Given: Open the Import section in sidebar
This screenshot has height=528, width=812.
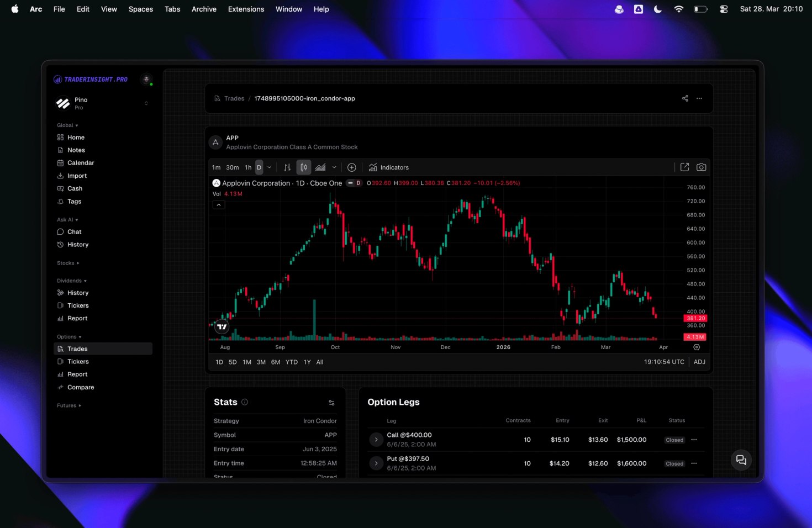Looking at the screenshot, I should click(77, 175).
